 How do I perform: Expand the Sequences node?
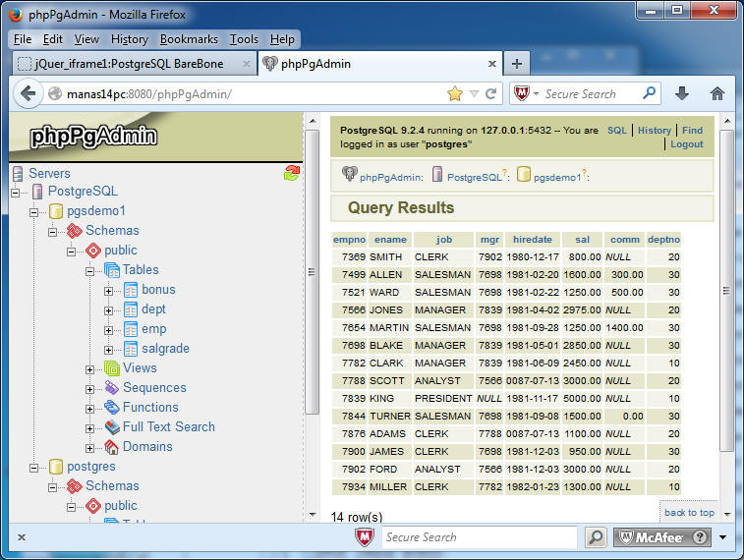89,389
